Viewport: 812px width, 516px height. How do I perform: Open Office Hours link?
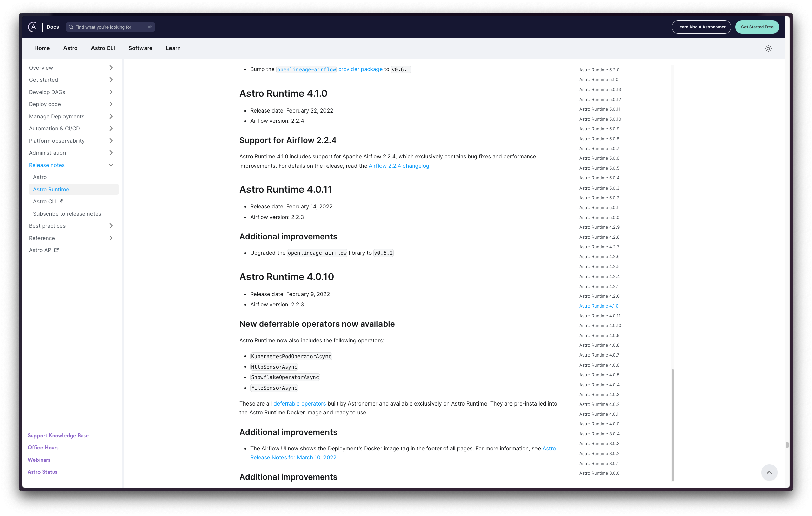point(43,447)
